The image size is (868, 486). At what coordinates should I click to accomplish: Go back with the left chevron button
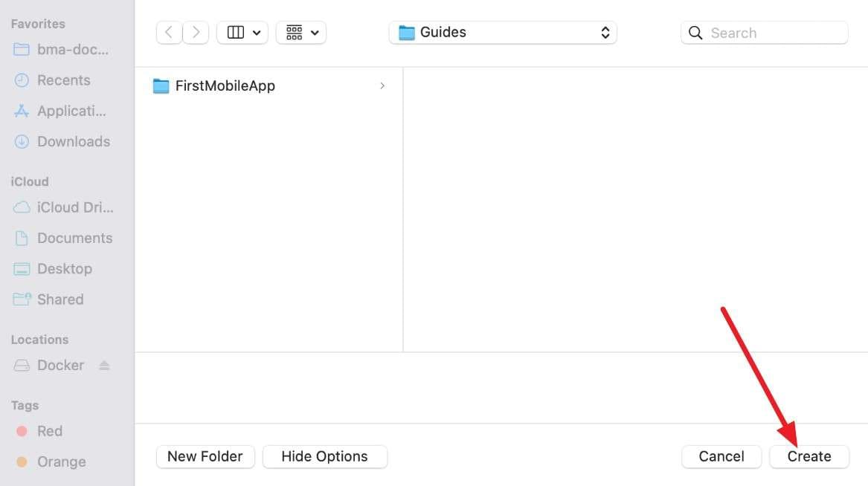click(x=169, y=33)
